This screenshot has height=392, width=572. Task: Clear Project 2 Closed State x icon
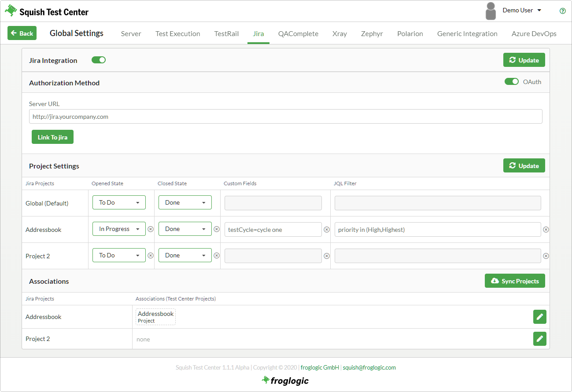coord(217,256)
